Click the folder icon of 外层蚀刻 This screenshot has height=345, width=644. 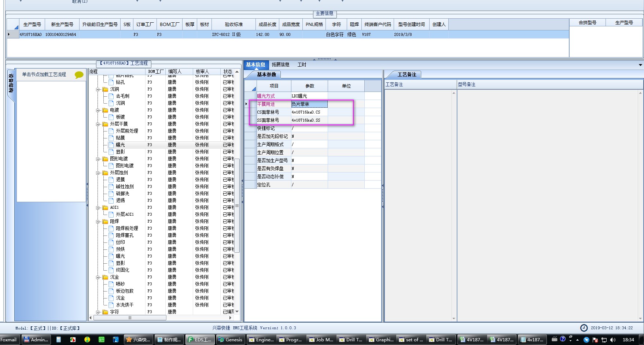point(106,173)
